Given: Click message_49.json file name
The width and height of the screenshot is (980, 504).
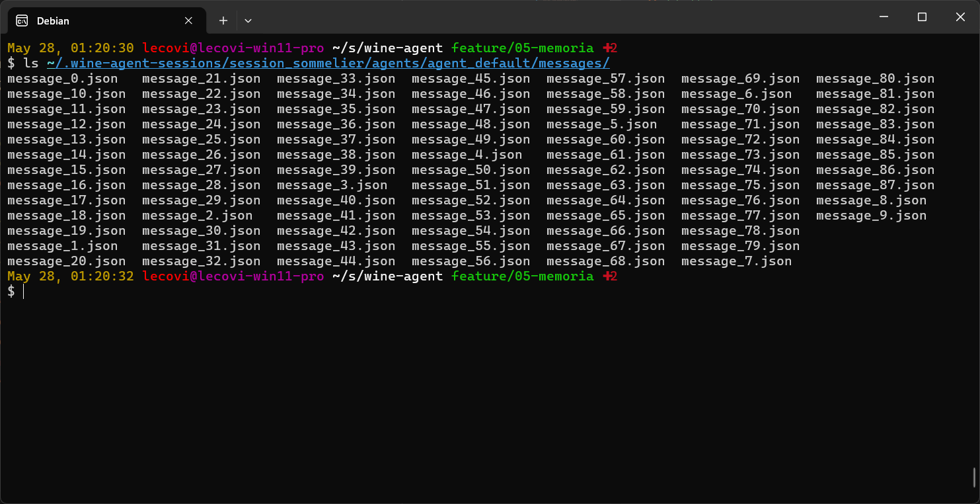Looking at the screenshot, I should tap(471, 140).
